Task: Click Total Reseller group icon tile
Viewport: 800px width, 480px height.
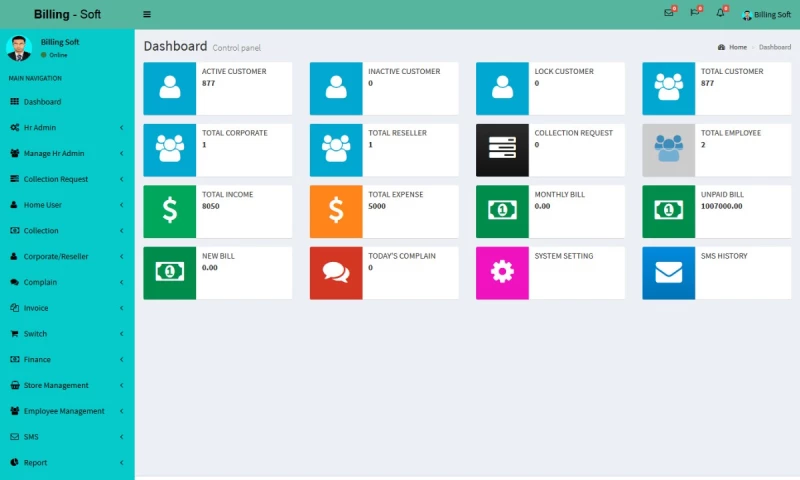Action: [x=336, y=150]
